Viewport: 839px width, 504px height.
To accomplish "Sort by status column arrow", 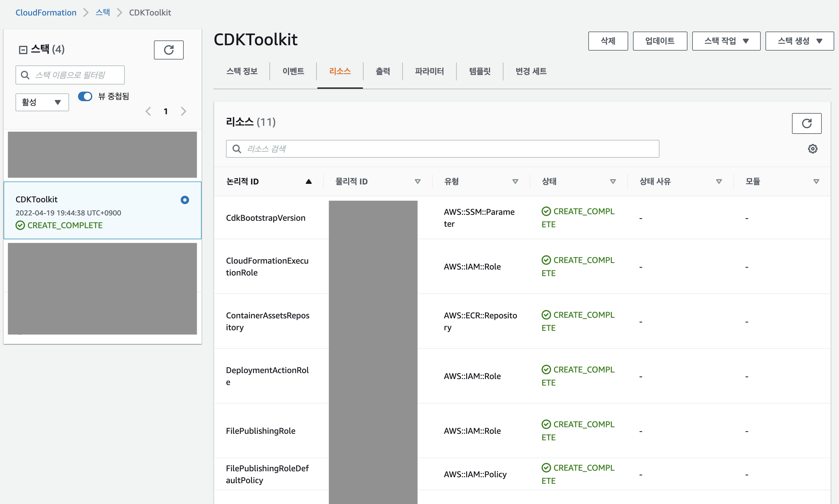I will (x=613, y=182).
